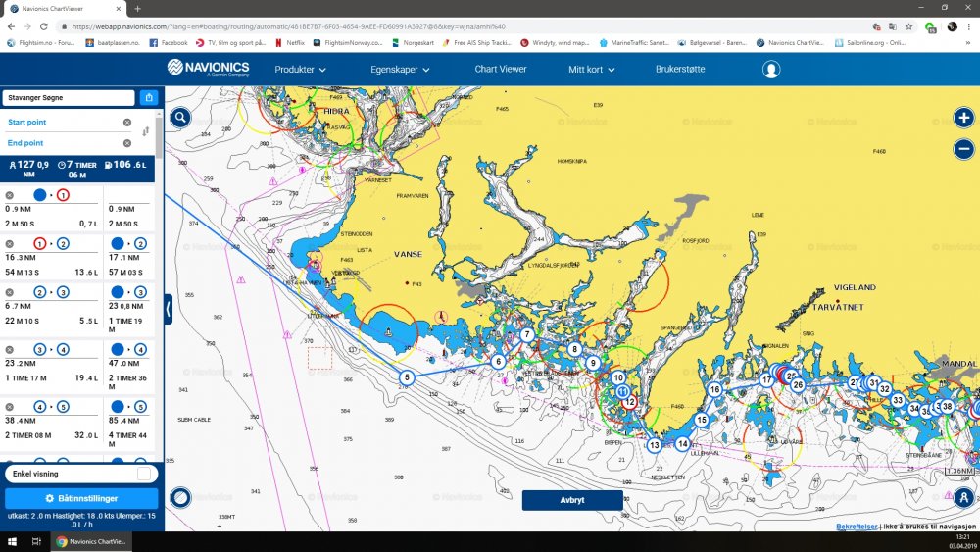Select waypoint 5 marker on the map
Screen dimensions: 980x552
click(x=407, y=377)
